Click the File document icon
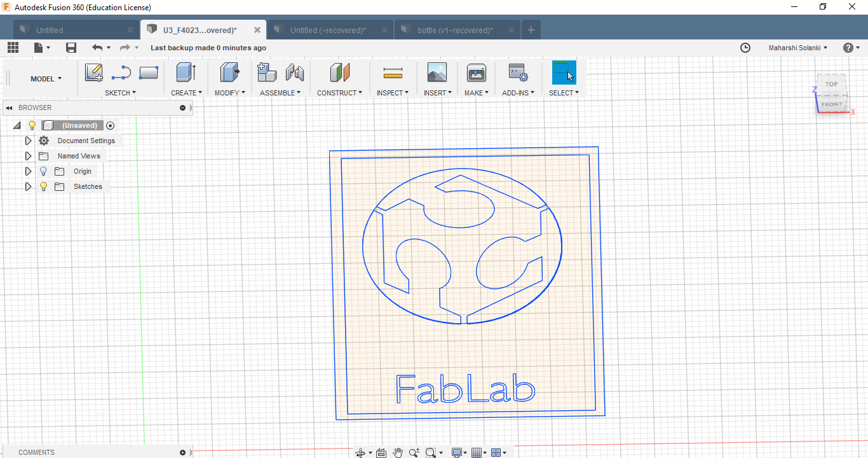Image resolution: width=868 pixels, height=458 pixels. tap(39, 48)
